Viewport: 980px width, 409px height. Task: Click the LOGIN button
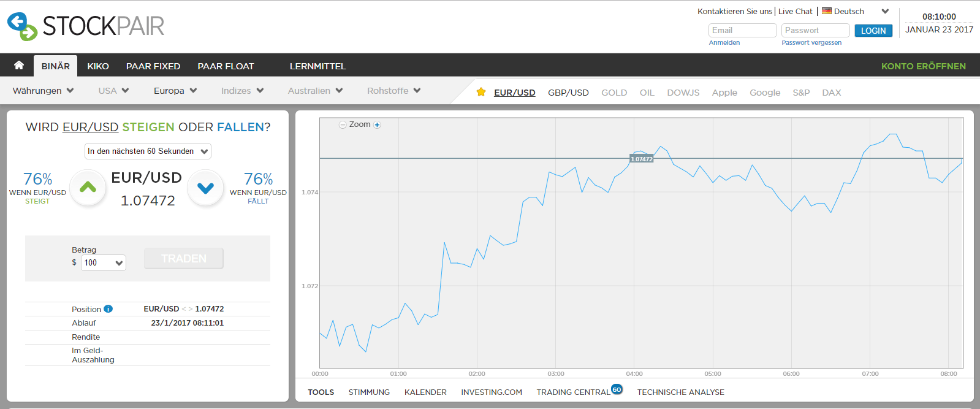(x=873, y=31)
